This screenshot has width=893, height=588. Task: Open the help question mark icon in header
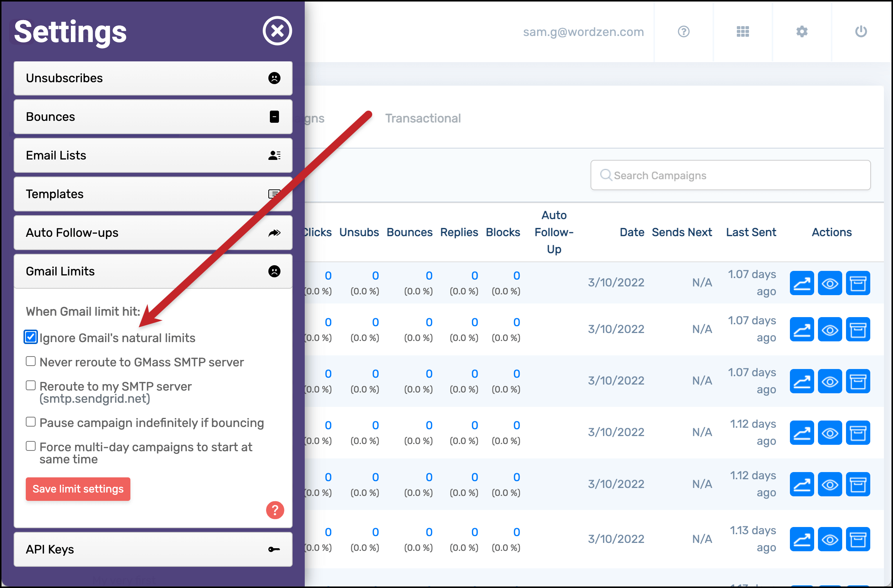(683, 31)
